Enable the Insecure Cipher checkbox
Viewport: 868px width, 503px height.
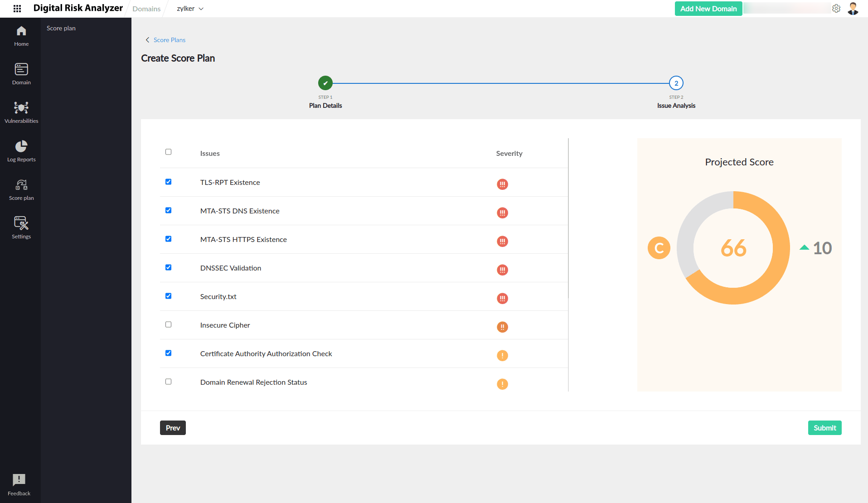point(168,324)
